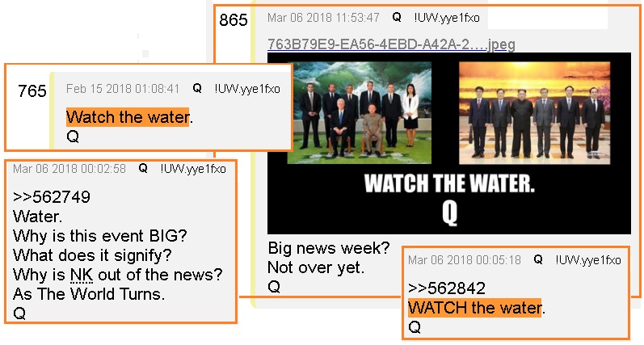Viewport: 644px width, 345px height.
Task: Click timestamp Mar 06 2018 11:53:47
Action: (x=323, y=18)
